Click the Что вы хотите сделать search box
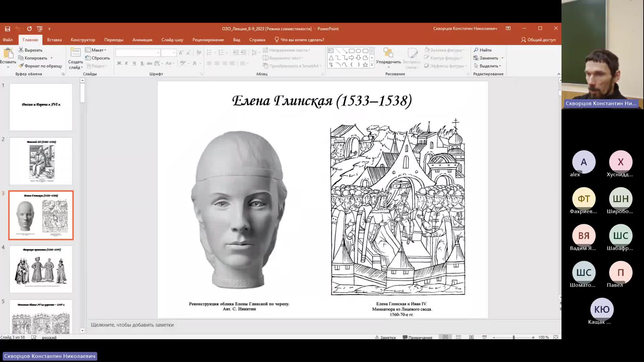 click(299, 40)
